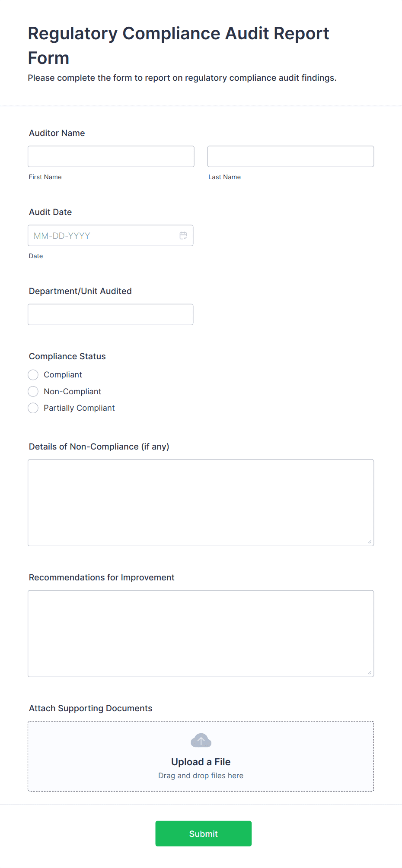
Task: Click the Audit Date MM-DD-YYYY field
Action: pos(111,235)
